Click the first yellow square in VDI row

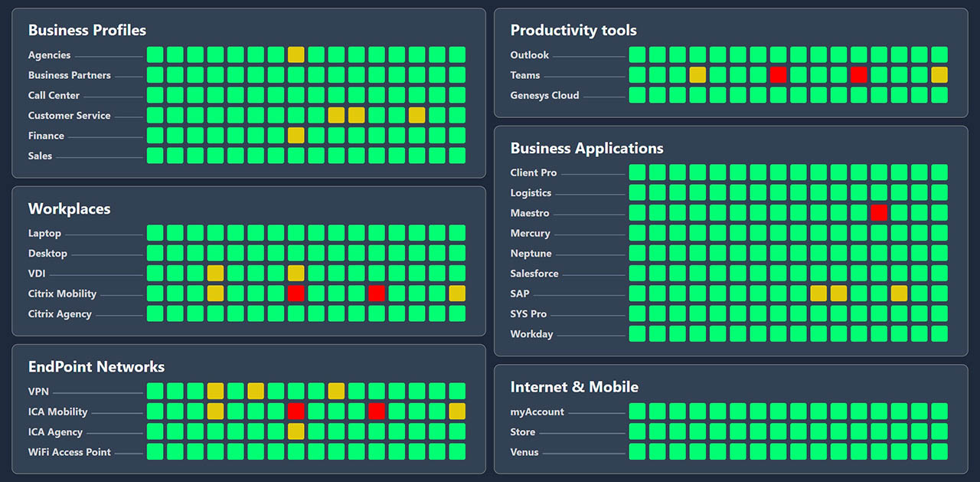point(215,274)
